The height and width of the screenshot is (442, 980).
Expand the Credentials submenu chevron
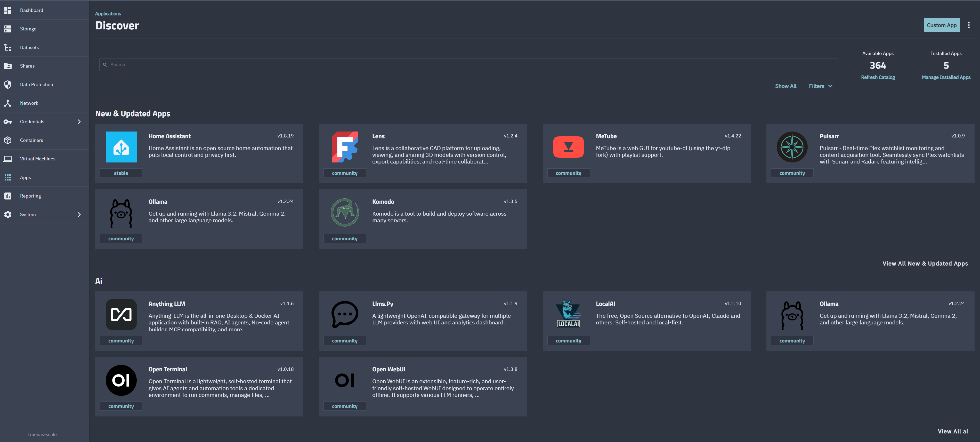point(79,122)
